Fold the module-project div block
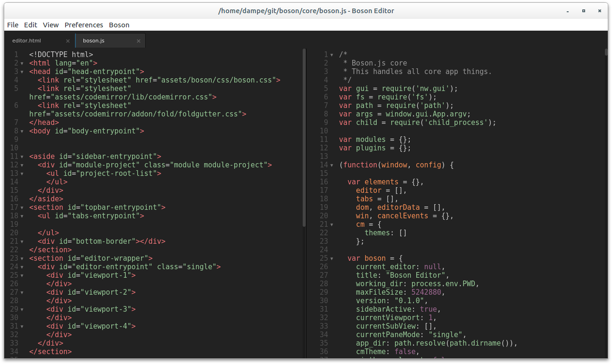The width and height of the screenshot is (612, 364). [x=22, y=165]
